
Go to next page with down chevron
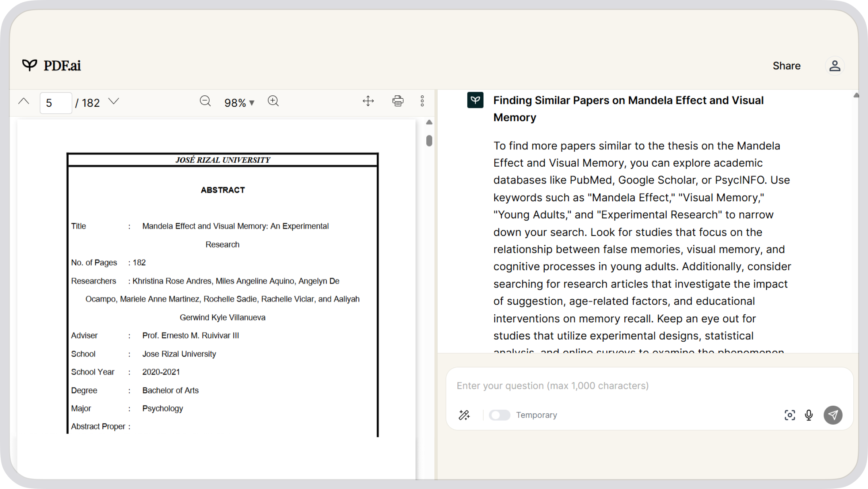[x=114, y=102]
